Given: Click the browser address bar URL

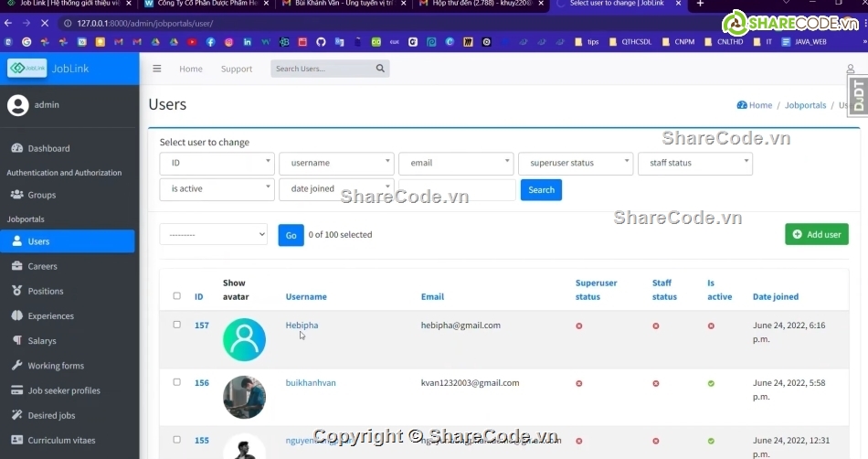Looking at the screenshot, I should (145, 23).
